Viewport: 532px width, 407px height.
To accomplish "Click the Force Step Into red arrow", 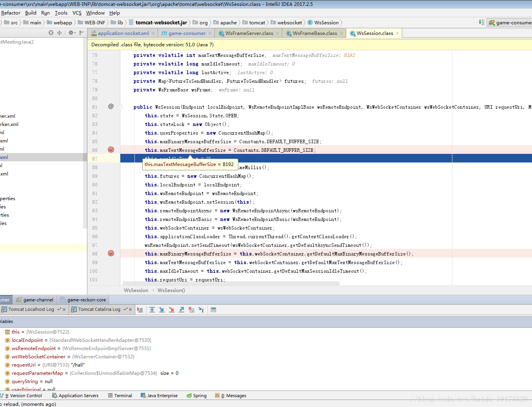I will [x=171, y=310].
